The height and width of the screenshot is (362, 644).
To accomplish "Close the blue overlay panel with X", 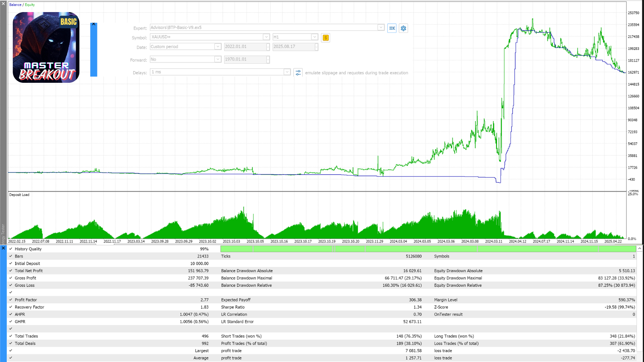I will click(94, 24).
